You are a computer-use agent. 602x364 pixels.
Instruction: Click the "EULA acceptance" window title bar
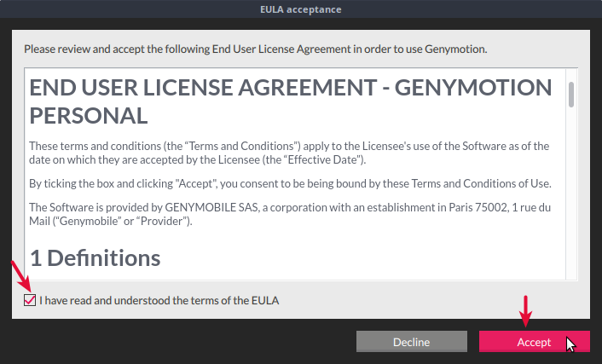pyautogui.click(x=301, y=10)
